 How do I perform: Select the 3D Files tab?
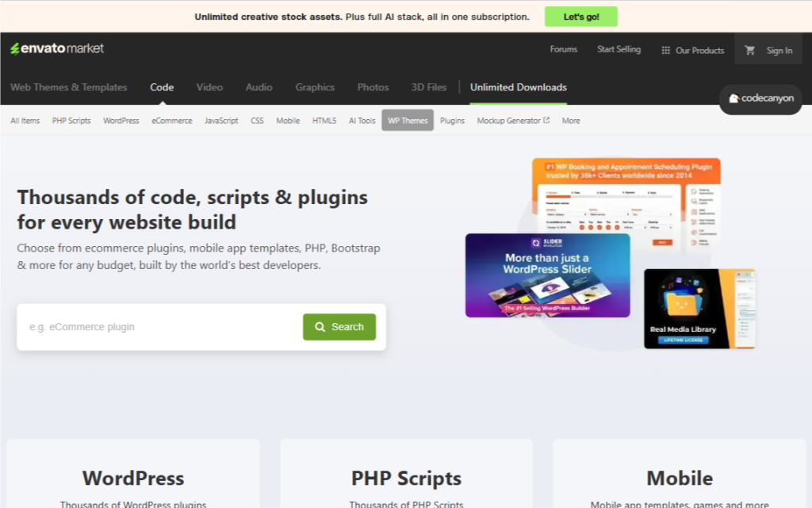[x=429, y=87]
